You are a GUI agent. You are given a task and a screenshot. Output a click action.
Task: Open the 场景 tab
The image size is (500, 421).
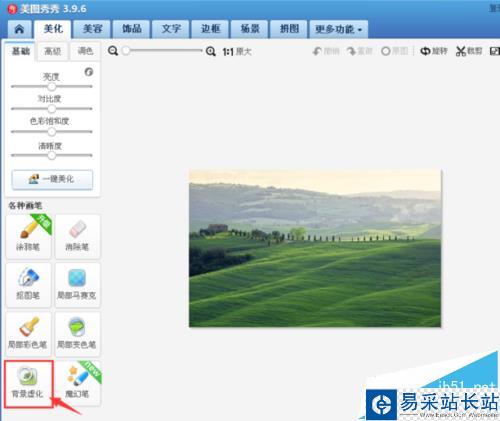[250, 29]
